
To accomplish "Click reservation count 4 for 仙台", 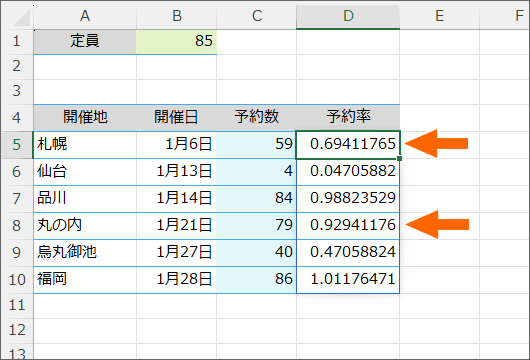I will [x=257, y=172].
